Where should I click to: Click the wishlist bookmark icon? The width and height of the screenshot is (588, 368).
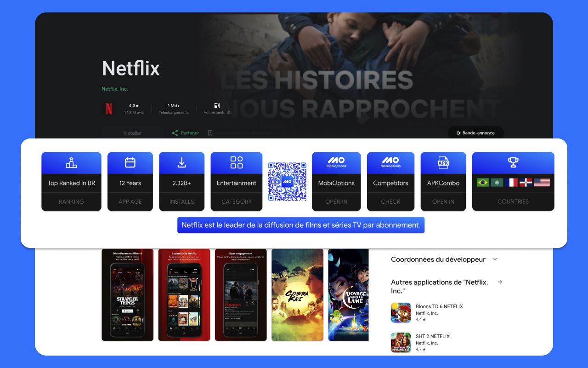click(x=210, y=133)
